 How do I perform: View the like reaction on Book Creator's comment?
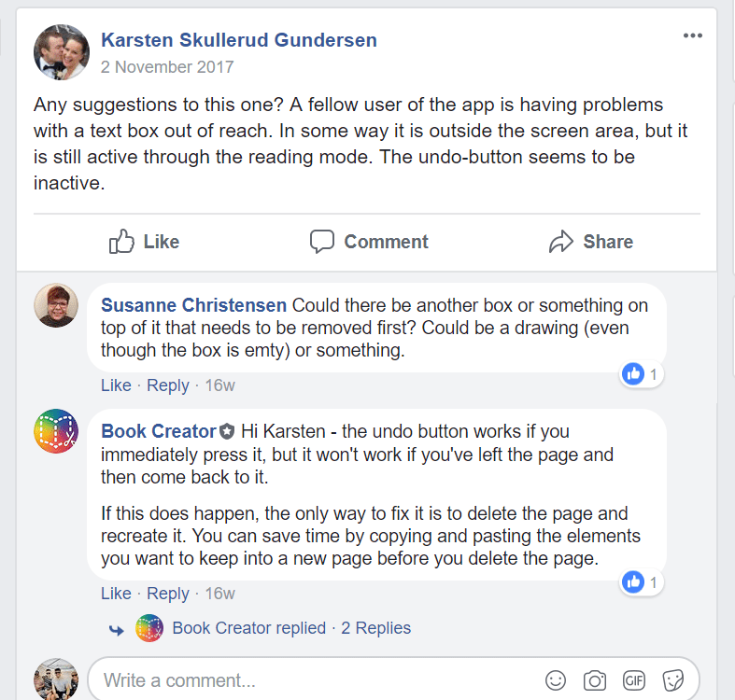point(641,582)
